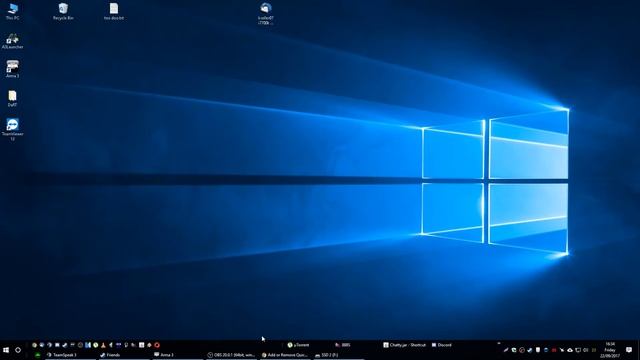
Task: Select the text file icon beside Recycle Bin
Action: (x=114, y=11)
